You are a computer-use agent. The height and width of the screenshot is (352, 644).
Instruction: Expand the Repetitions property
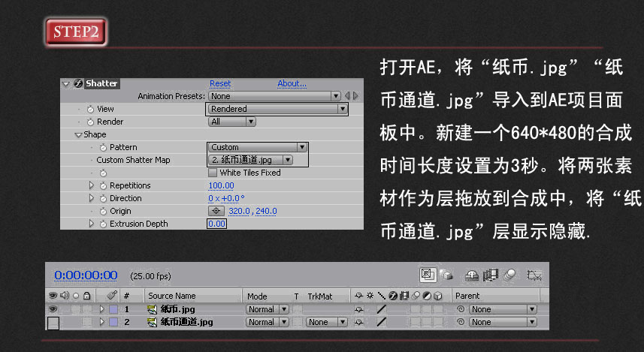click(92, 185)
